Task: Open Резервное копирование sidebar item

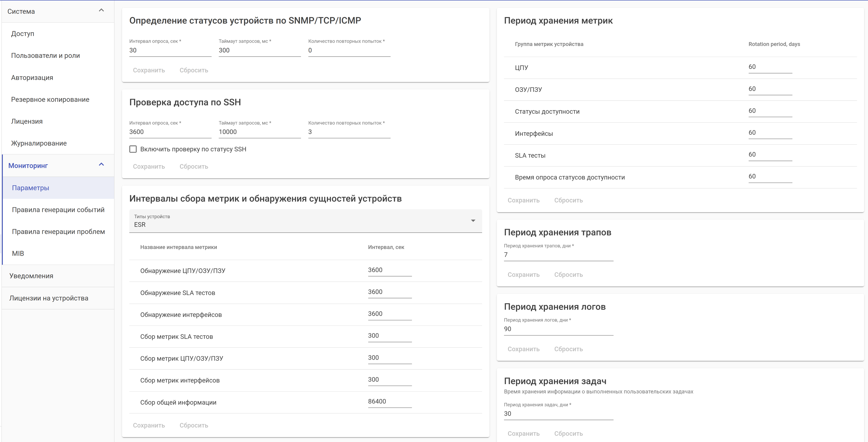Action: coord(50,99)
